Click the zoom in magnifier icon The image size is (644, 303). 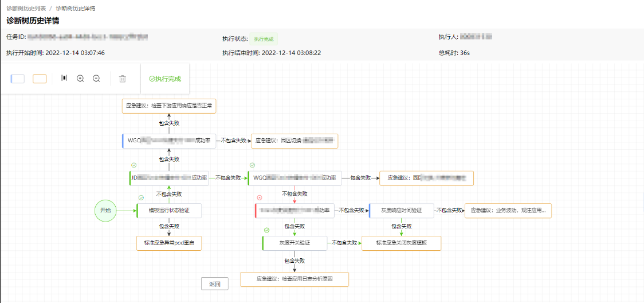click(x=80, y=79)
